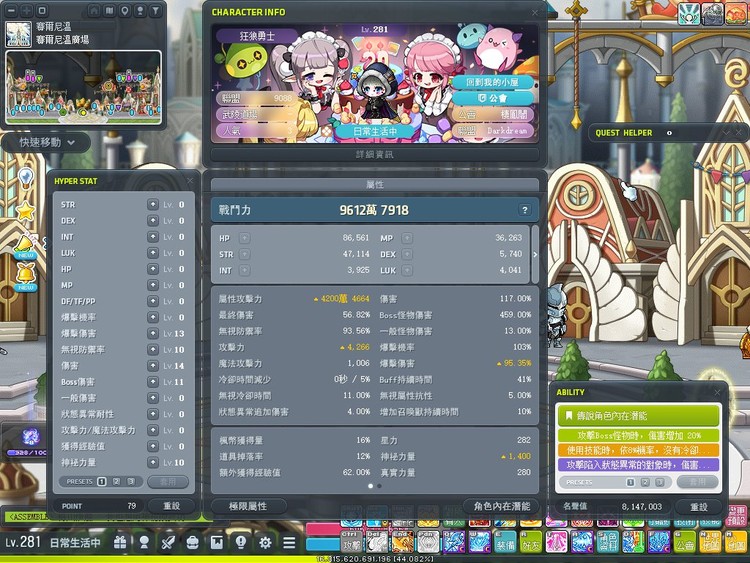Expand the 詳細資訊 section

pyautogui.click(x=375, y=155)
